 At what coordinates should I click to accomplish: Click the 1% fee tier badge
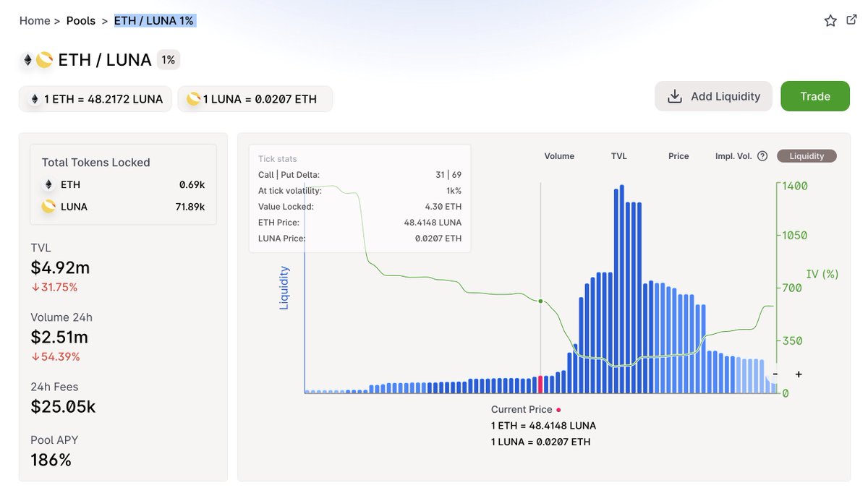tap(169, 60)
